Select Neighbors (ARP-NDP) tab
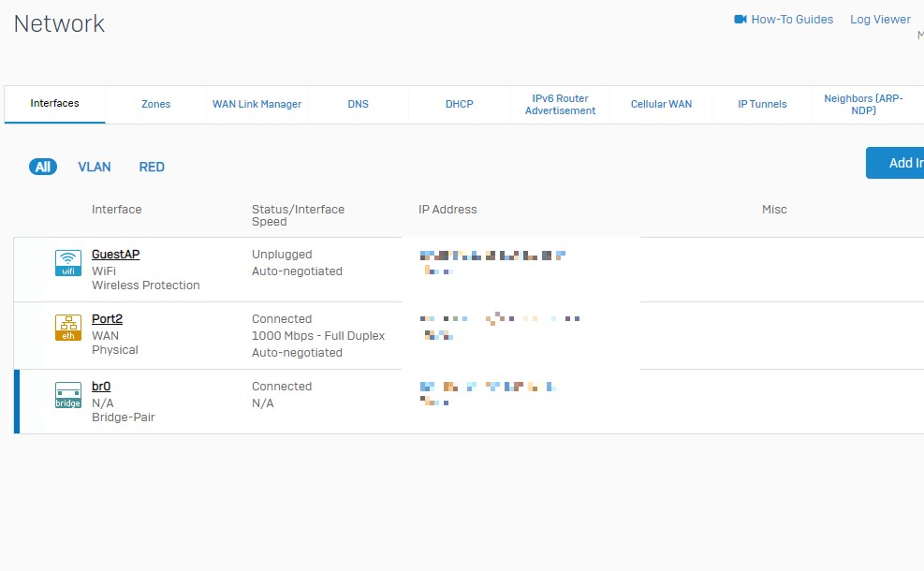 pyautogui.click(x=863, y=104)
